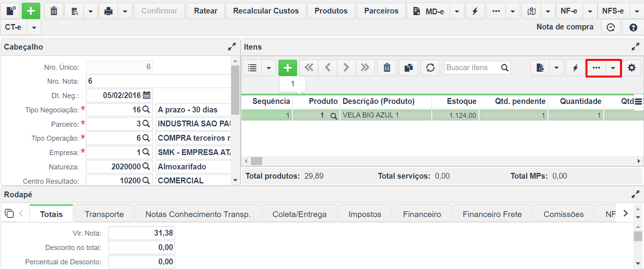Click the lightning bolt icon in the top toolbar
This screenshot has width=644, height=269.
(475, 11)
